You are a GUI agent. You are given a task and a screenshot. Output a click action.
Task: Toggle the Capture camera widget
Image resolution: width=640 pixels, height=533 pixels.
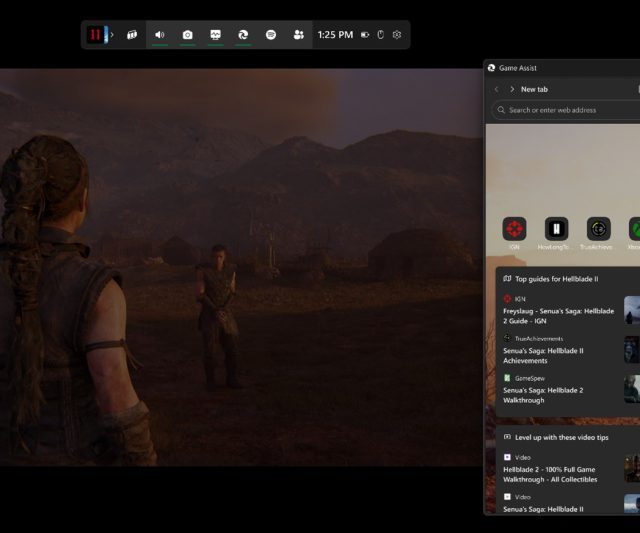[x=187, y=35]
